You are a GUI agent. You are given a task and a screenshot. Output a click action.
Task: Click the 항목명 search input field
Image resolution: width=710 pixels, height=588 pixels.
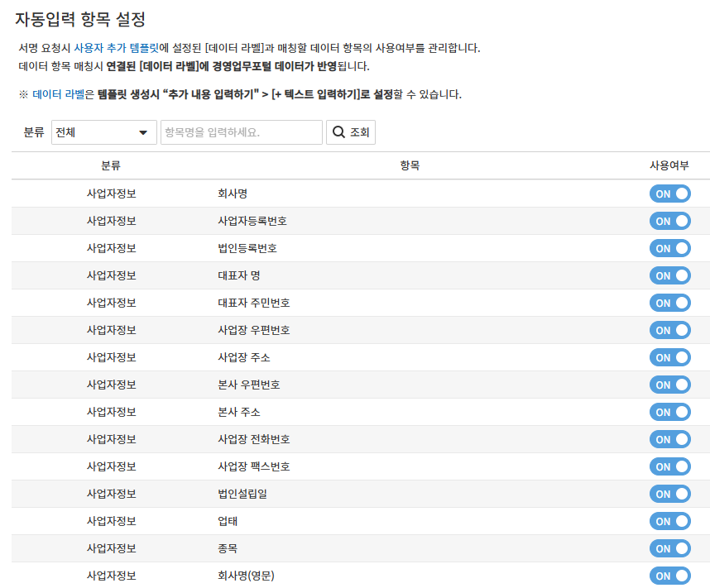coord(242,132)
